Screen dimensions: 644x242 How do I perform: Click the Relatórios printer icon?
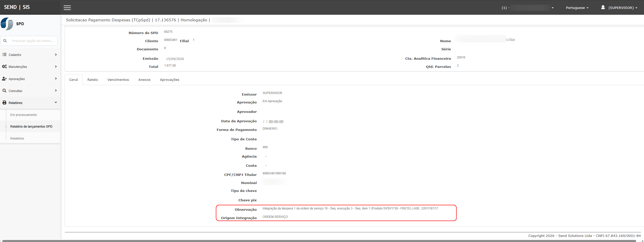click(x=4, y=103)
